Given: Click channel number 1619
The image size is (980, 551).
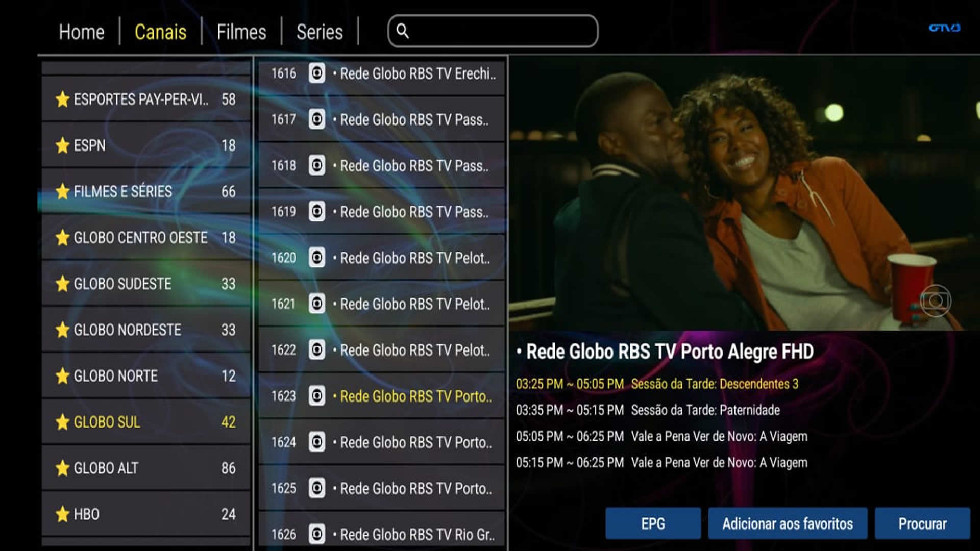Looking at the screenshot, I should point(284,211).
